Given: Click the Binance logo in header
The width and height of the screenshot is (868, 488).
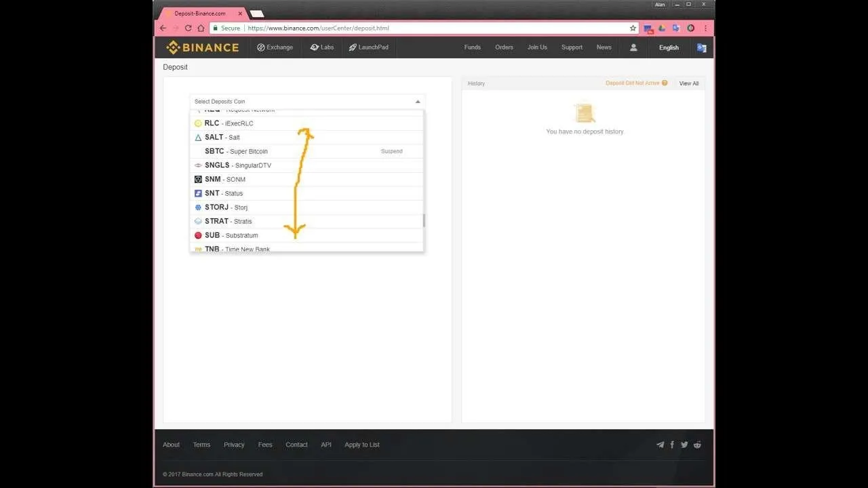Looking at the screenshot, I should click(203, 47).
